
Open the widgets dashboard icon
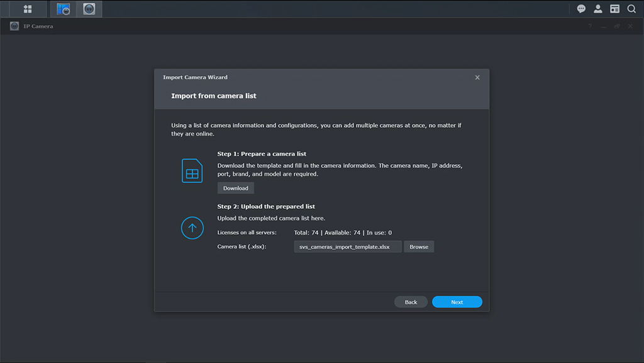click(x=615, y=9)
